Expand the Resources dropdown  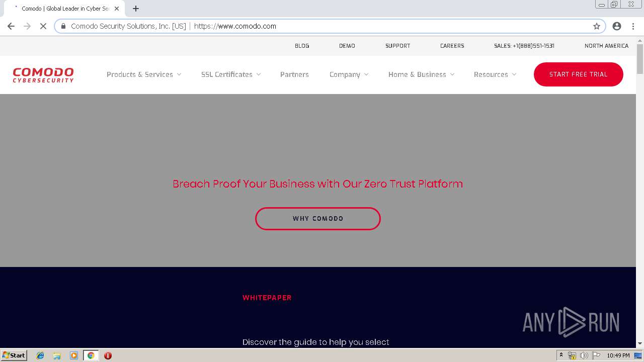pos(495,74)
